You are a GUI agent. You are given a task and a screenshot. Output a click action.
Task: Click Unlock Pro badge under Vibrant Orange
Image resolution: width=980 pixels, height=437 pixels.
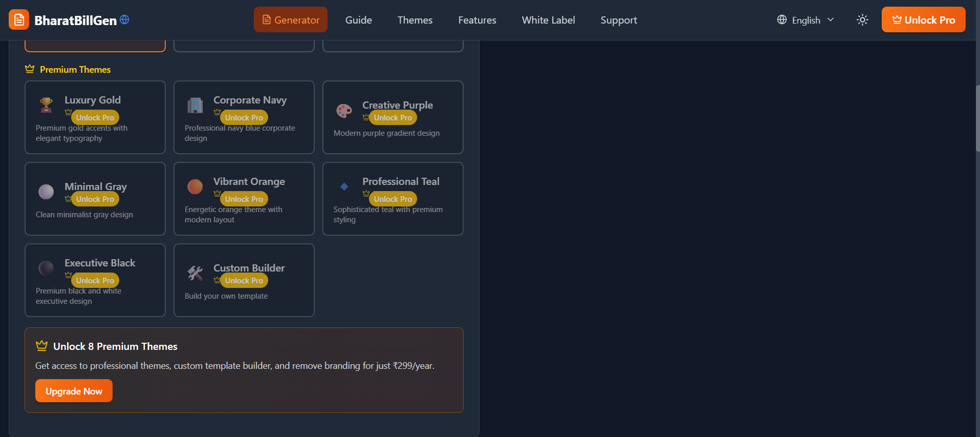[244, 199]
